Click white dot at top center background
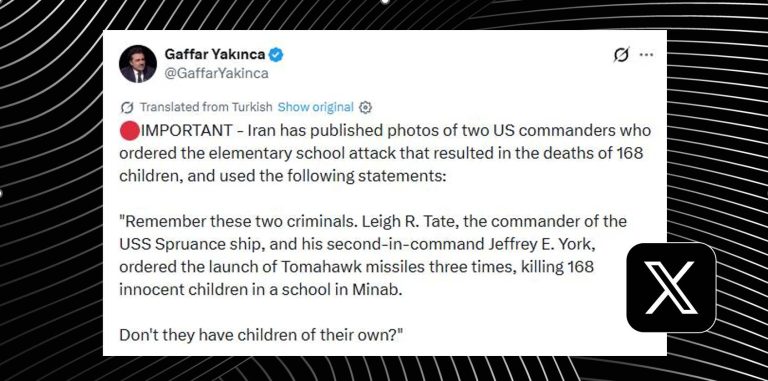Image resolution: width=768 pixels, height=381 pixels. pos(385,1)
